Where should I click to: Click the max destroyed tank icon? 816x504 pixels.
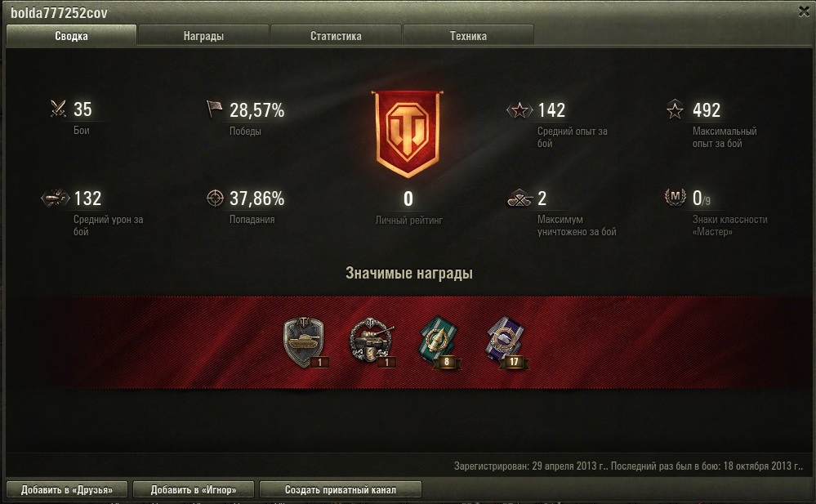(x=519, y=198)
